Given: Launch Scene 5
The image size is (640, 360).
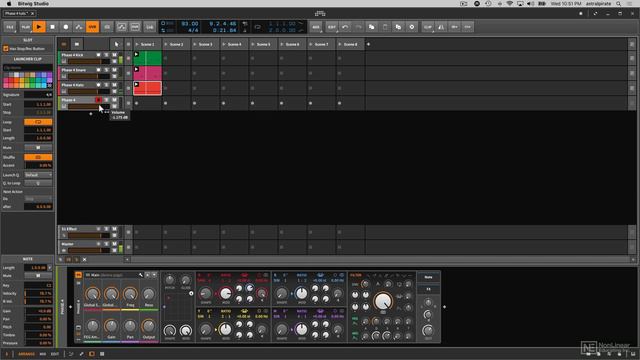Looking at the screenshot, I should [253, 44].
